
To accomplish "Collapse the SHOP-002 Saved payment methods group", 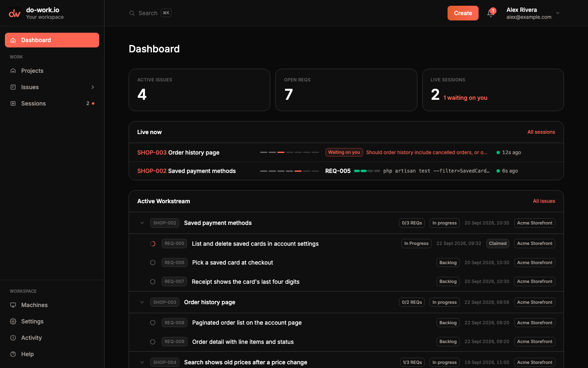I will 142,223.
